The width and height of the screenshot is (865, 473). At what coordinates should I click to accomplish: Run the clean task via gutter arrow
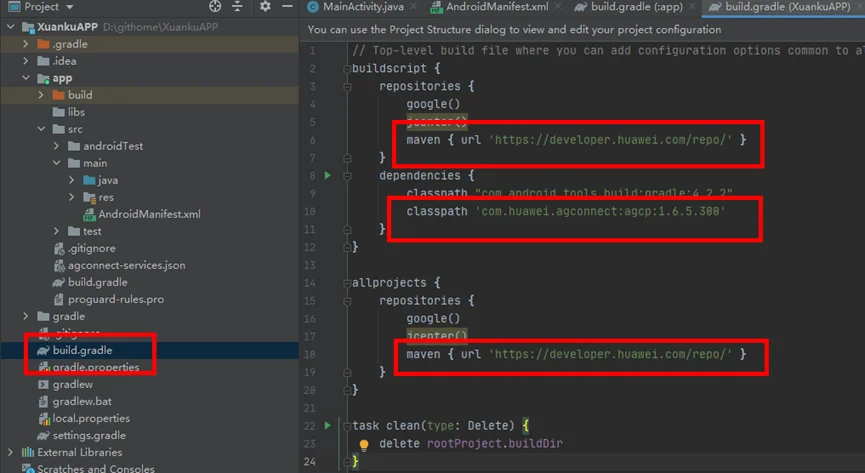coord(328,426)
